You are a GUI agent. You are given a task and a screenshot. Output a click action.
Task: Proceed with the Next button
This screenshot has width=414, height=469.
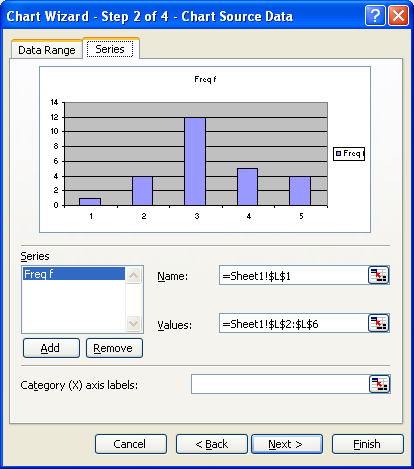coord(287,444)
